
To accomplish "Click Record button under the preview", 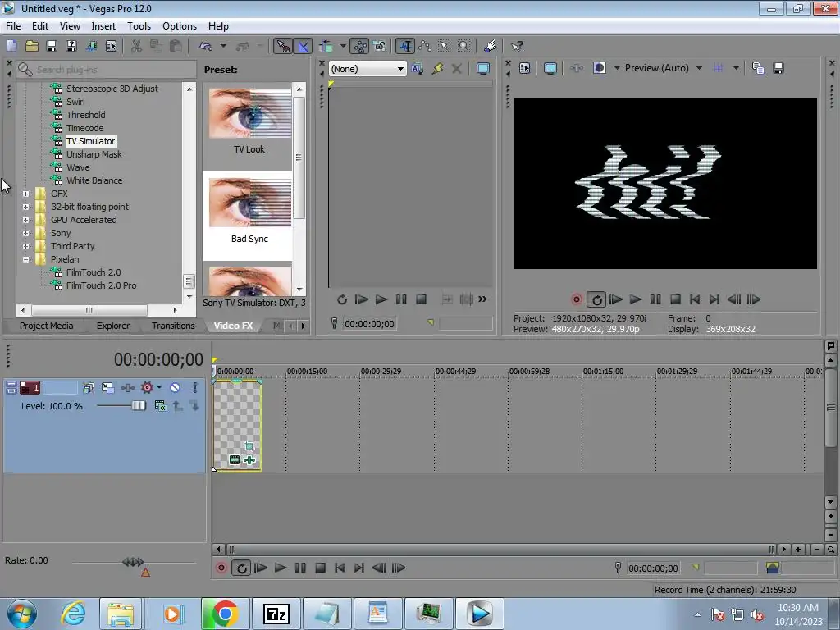I will (x=577, y=299).
